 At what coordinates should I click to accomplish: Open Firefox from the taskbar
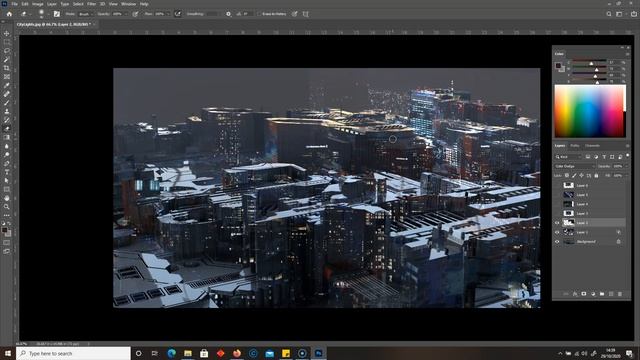[237, 353]
